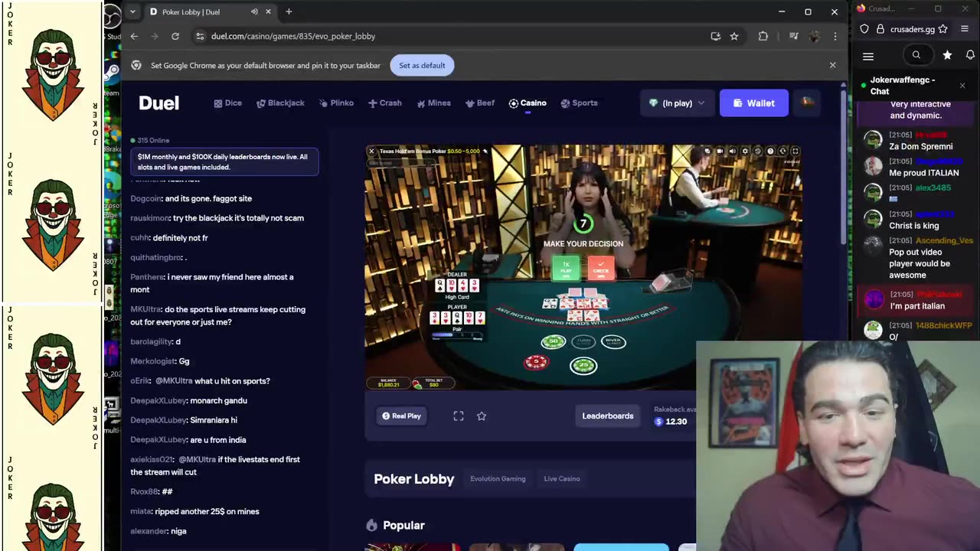Open the Chrome tab search dropdown arrow
Screen dimensions: 980x551
pos(132,11)
